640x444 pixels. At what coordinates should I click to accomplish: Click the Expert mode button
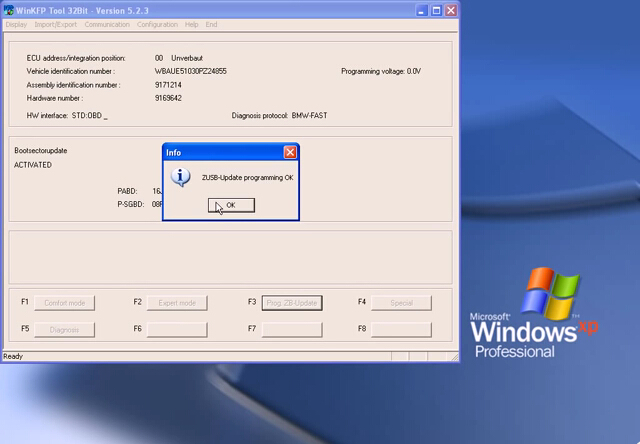177,303
